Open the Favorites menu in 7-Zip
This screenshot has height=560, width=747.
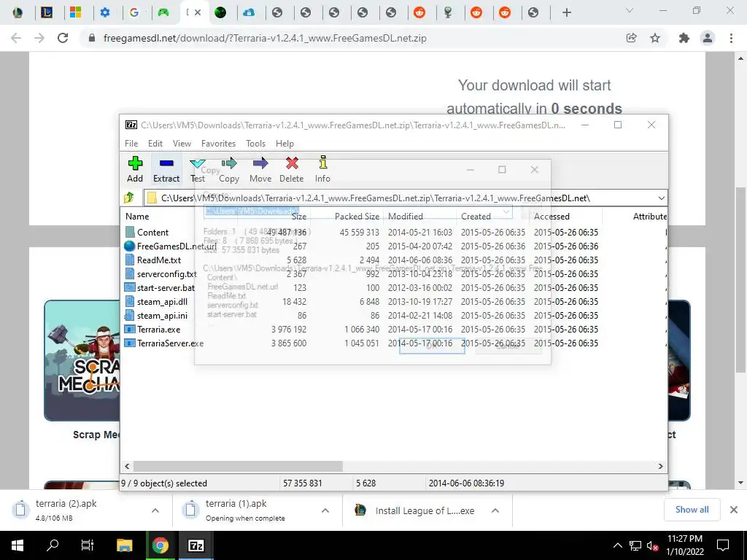click(218, 144)
